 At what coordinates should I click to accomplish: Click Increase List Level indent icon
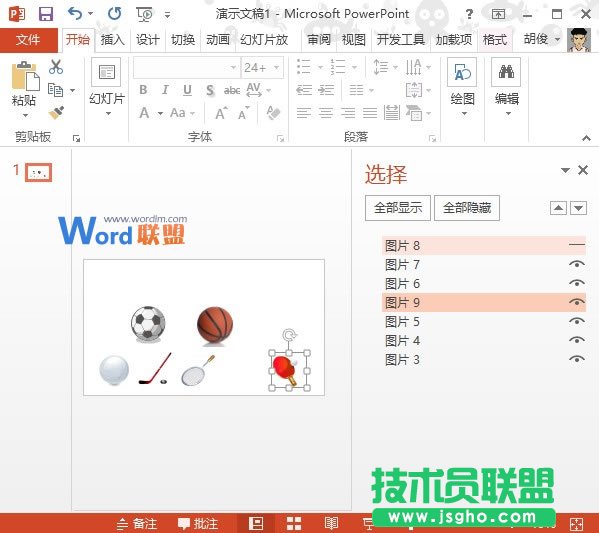(x=326, y=90)
